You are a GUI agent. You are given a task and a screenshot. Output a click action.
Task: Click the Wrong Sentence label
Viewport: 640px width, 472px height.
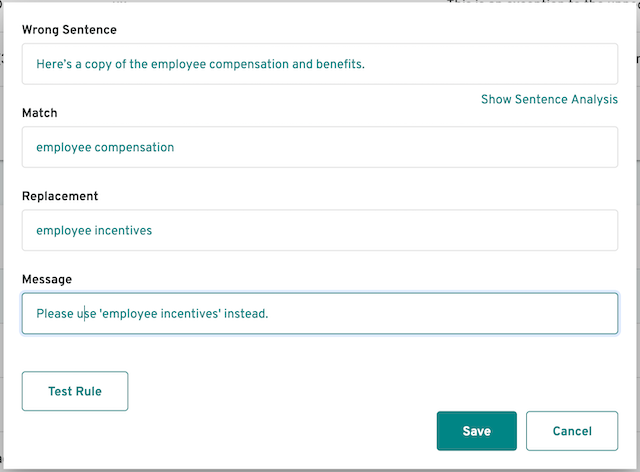click(x=69, y=30)
